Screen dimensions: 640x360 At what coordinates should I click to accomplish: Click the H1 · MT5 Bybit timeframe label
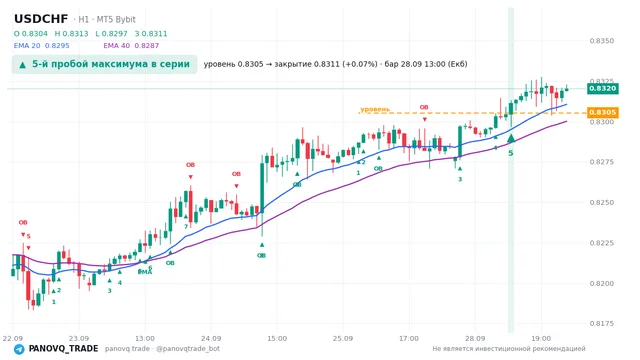(104, 19)
